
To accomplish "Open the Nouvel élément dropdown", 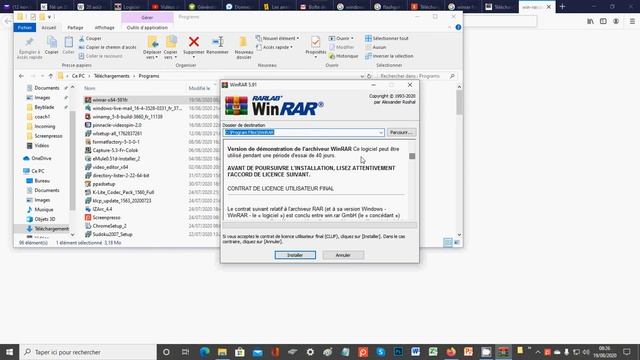I will coord(278,38).
